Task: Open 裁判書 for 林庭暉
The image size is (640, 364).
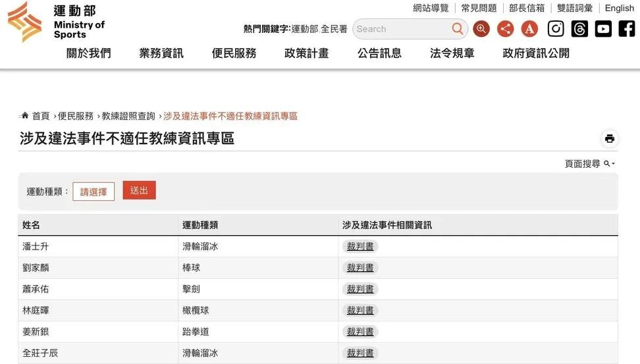Action: pyautogui.click(x=360, y=311)
